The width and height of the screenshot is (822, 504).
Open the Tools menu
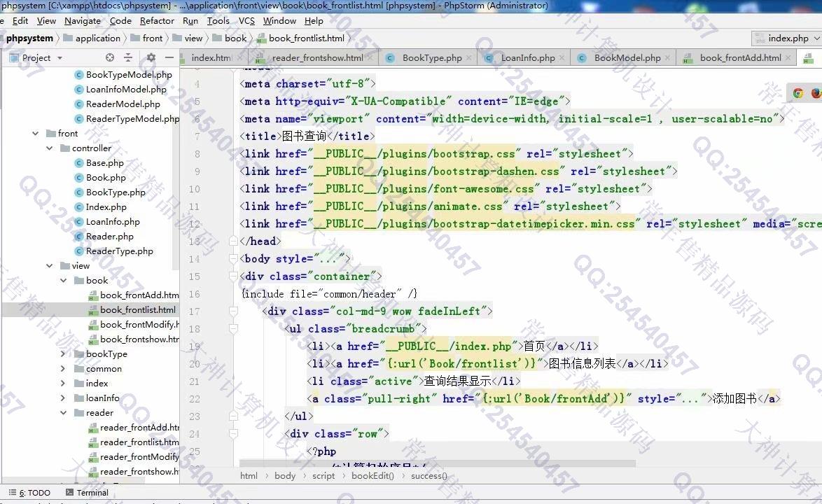click(218, 21)
